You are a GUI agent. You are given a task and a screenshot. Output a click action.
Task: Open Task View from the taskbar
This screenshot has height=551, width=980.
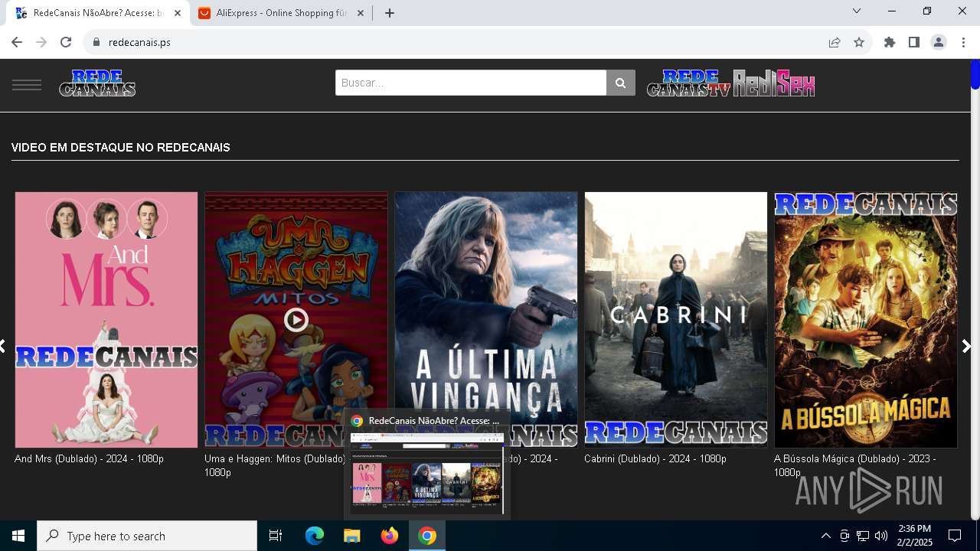[x=276, y=536]
